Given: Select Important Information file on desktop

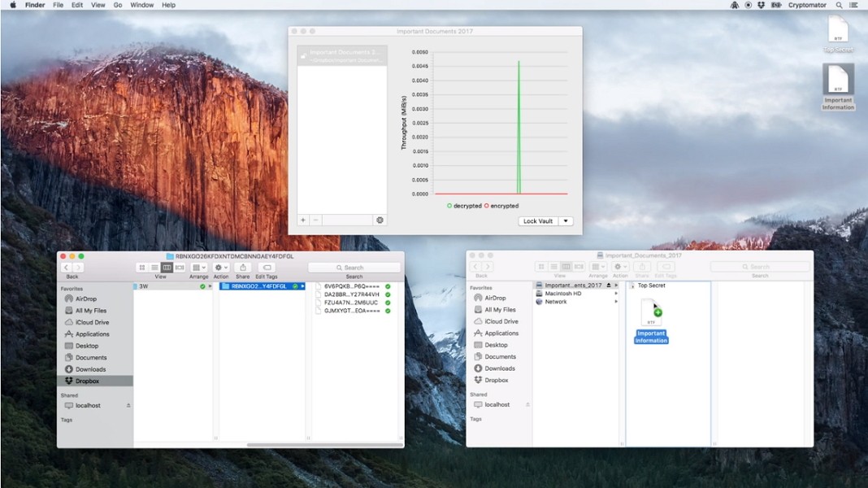Looking at the screenshot, I should tap(838, 87).
